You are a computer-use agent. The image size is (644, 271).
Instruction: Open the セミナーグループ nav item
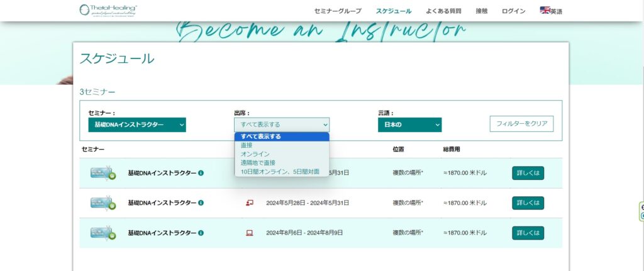(338, 11)
